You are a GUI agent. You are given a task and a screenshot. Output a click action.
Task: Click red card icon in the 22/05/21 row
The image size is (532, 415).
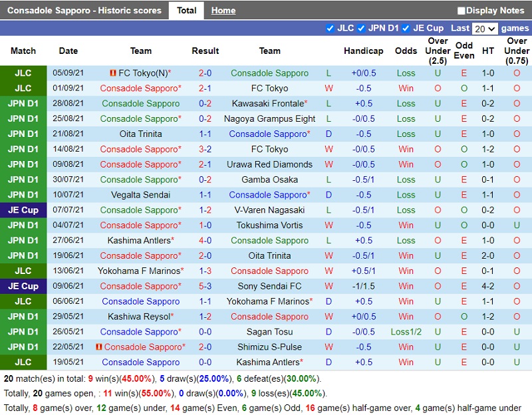99,347
